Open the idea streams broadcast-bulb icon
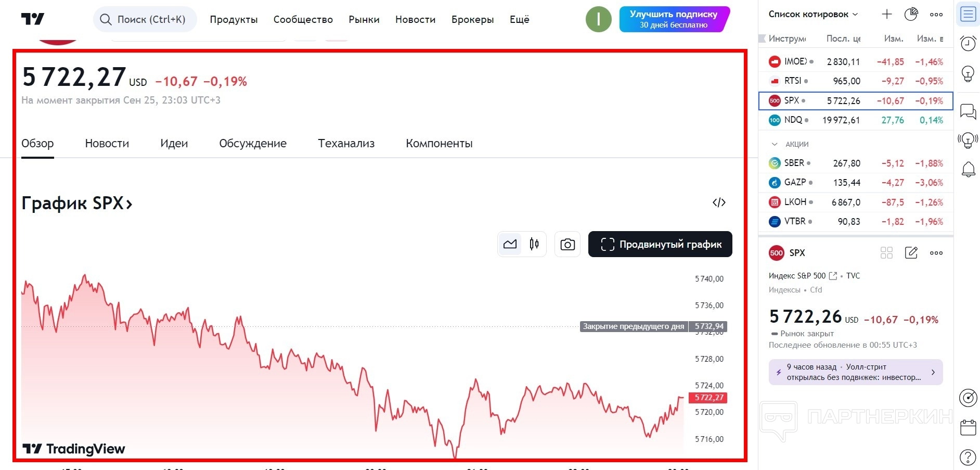This screenshot has width=980, height=470. [x=968, y=140]
